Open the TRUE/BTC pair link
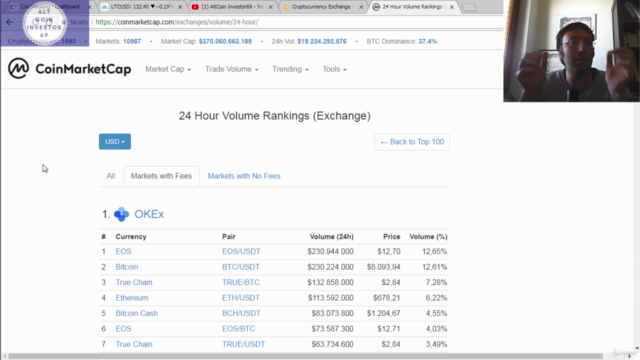This screenshot has width=640, height=360. tap(241, 282)
